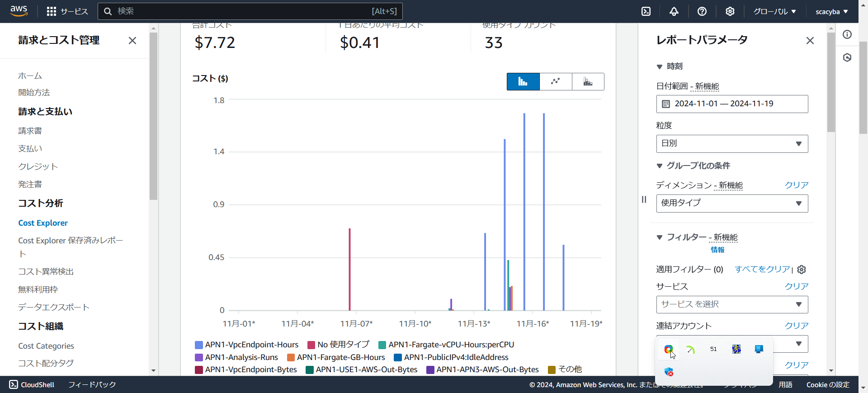The image size is (868, 393).
Task: Open the ディメンション 使用タイプ dropdown
Action: point(732,204)
